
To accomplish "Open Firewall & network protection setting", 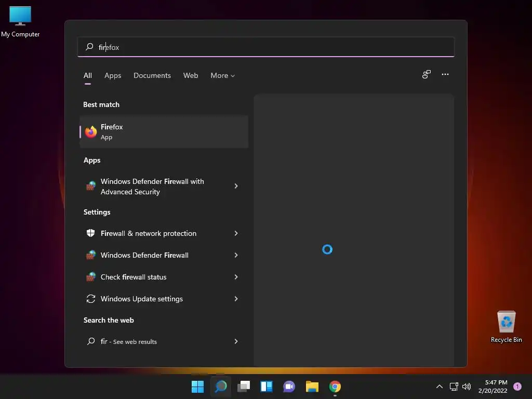I will [164, 233].
